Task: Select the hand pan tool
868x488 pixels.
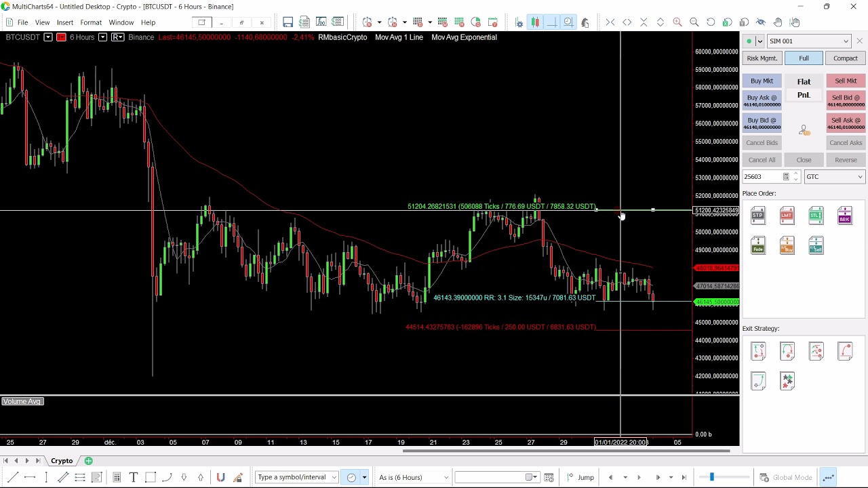Action: pos(778,22)
